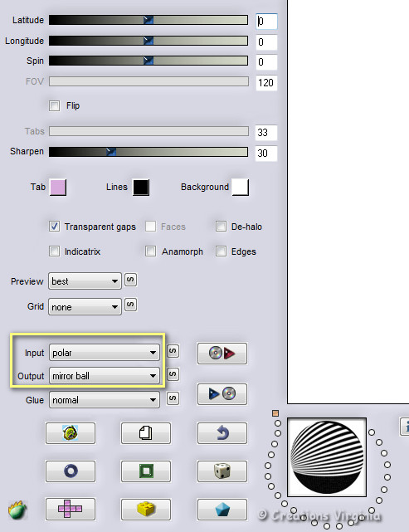Click the disc-to-play load preset button

(x=222, y=354)
